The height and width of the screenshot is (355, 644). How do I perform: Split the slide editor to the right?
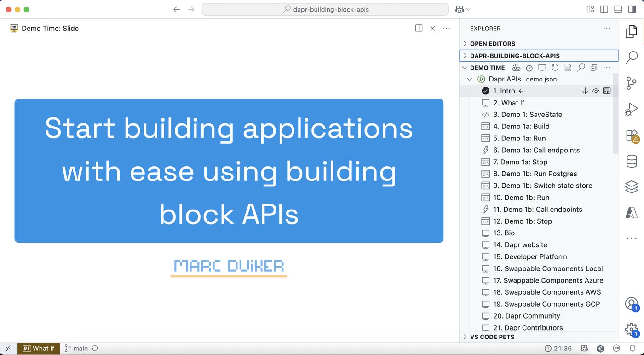point(419,28)
